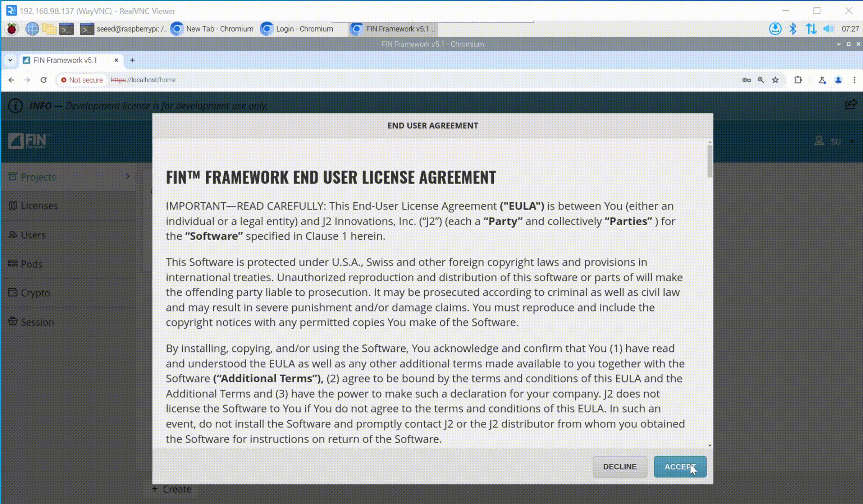
Task: Click the bookmark star icon
Action: [x=776, y=80]
